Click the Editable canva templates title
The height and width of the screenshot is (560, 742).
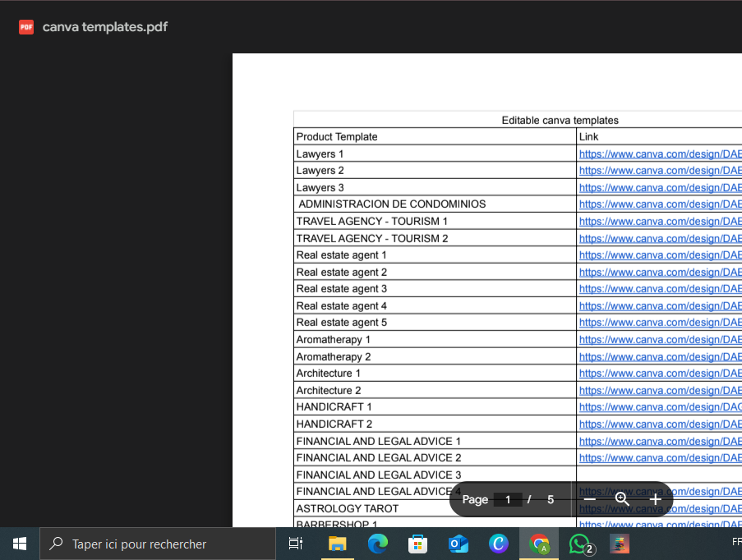560,120
